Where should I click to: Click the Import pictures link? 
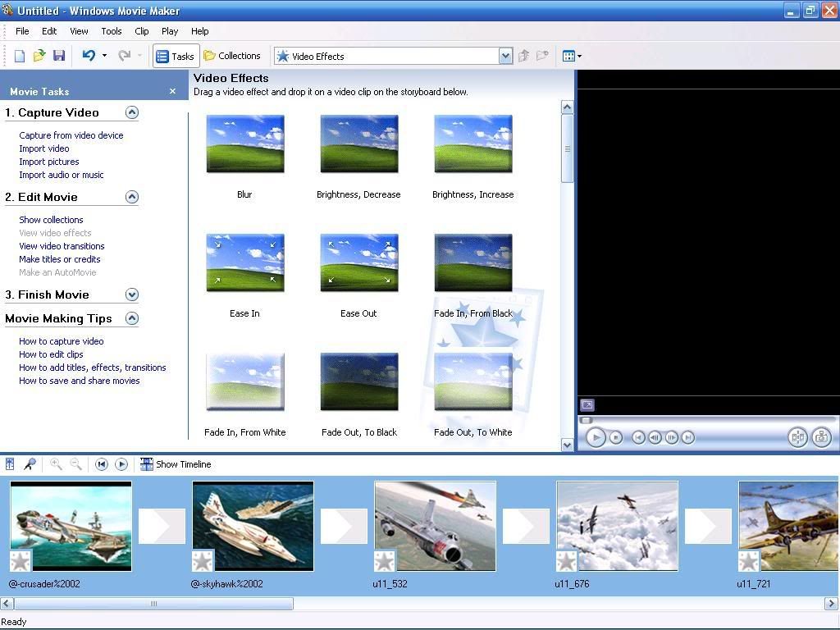click(x=48, y=162)
